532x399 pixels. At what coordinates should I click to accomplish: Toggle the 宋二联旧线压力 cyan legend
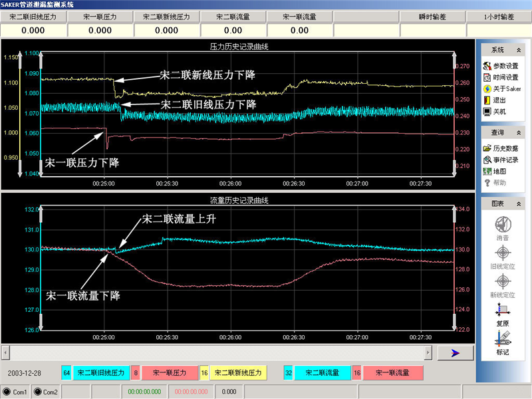(99, 373)
